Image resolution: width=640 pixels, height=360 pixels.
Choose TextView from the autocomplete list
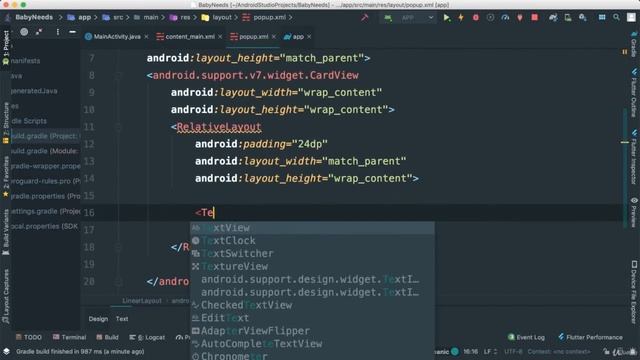312,228
